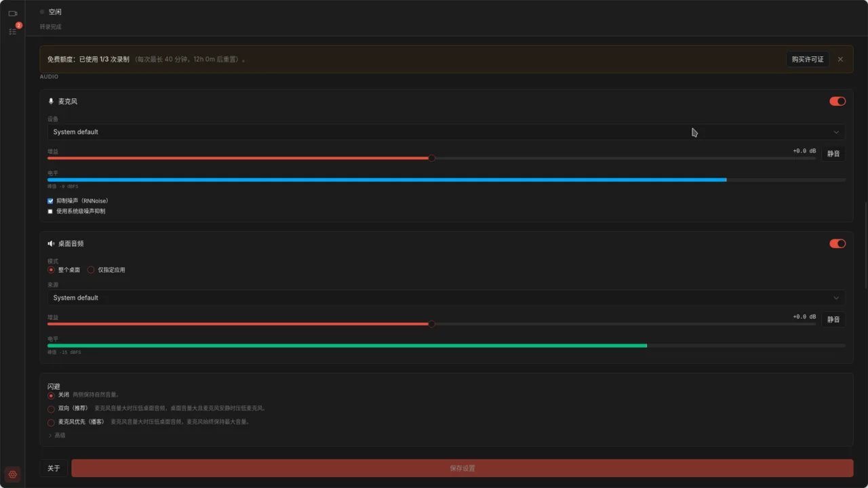Mute desktop audio with 静音 button
This screenshot has height=488, width=868.
833,319
